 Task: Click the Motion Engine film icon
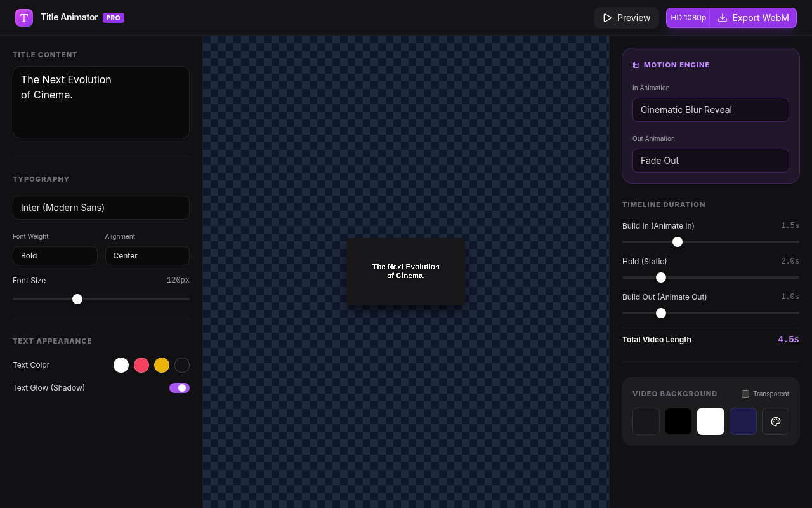tap(636, 65)
